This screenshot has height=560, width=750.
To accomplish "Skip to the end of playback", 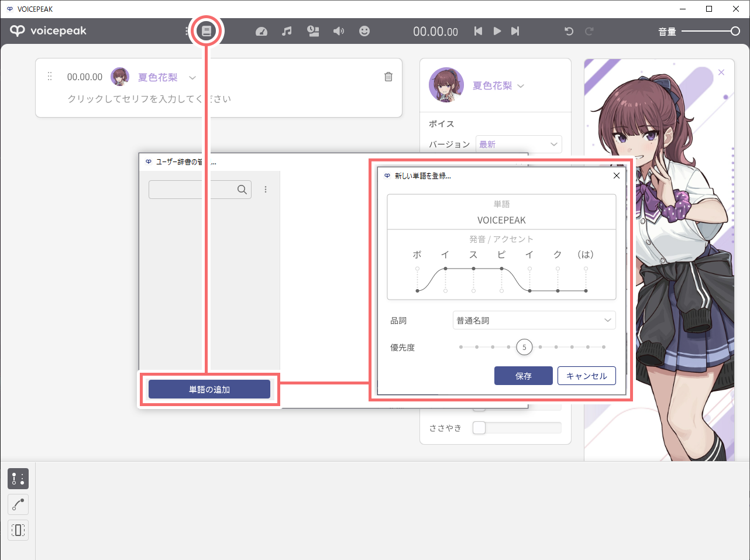I will tap(515, 31).
